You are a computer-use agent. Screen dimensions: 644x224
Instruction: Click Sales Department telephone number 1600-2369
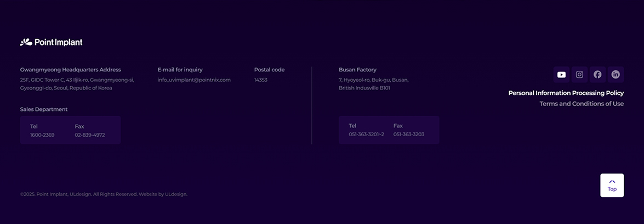point(42,135)
